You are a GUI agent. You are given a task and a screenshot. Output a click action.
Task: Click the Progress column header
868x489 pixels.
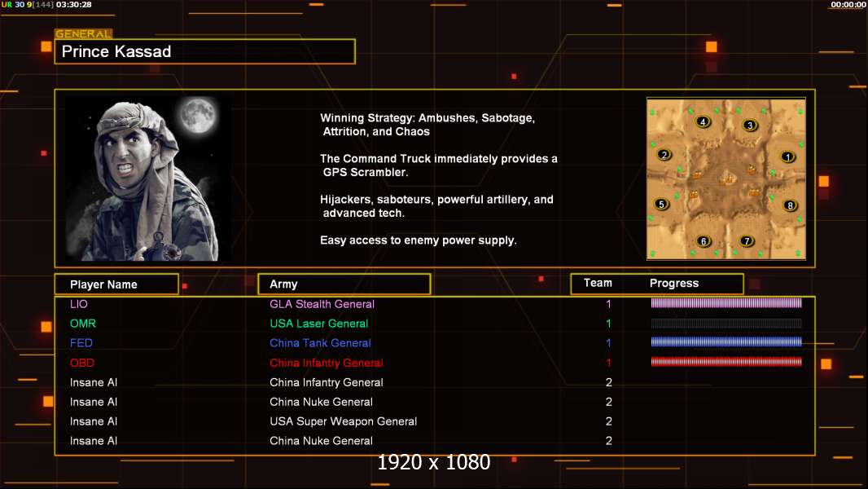click(x=673, y=283)
